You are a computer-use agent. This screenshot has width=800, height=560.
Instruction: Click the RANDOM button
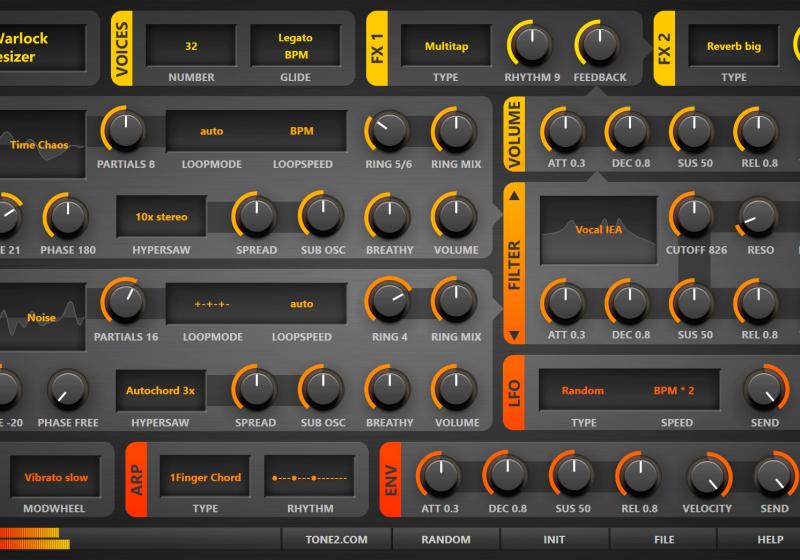(446, 540)
